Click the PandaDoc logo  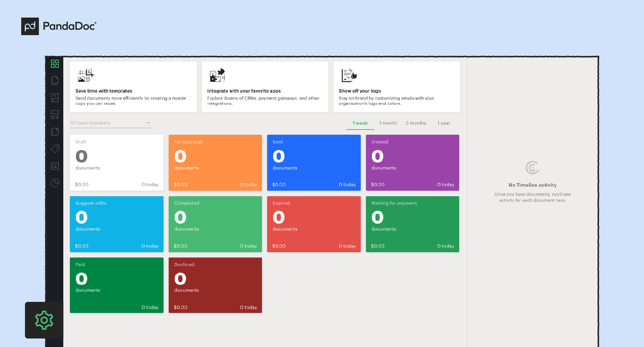(59, 26)
